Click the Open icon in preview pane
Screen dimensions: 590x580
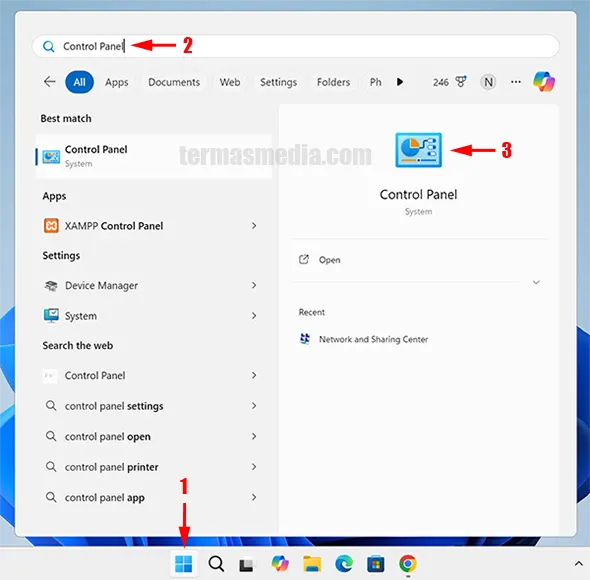click(304, 259)
